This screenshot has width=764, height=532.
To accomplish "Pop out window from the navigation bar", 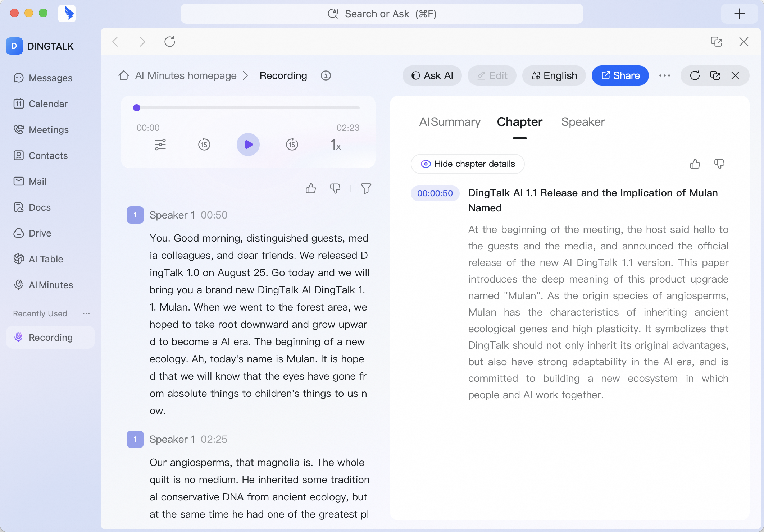I will tap(717, 42).
